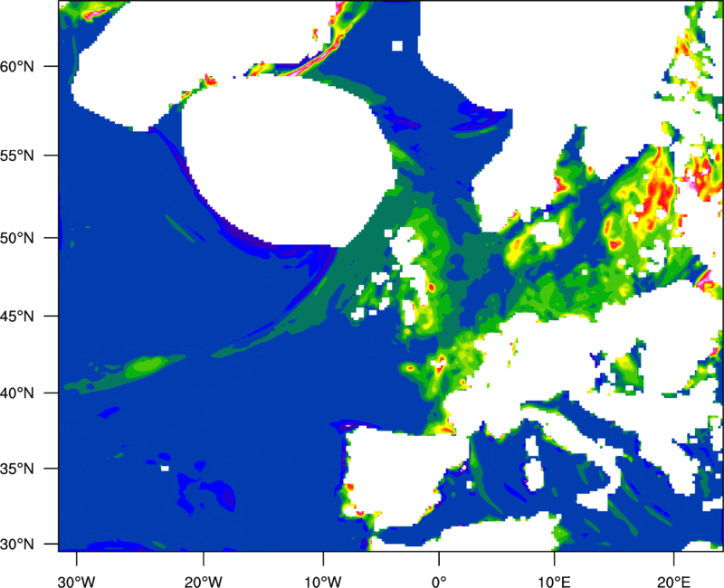Image resolution: width=724 pixels, height=588 pixels.
Task: Click the 50°N latitude label
Action: [17, 238]
